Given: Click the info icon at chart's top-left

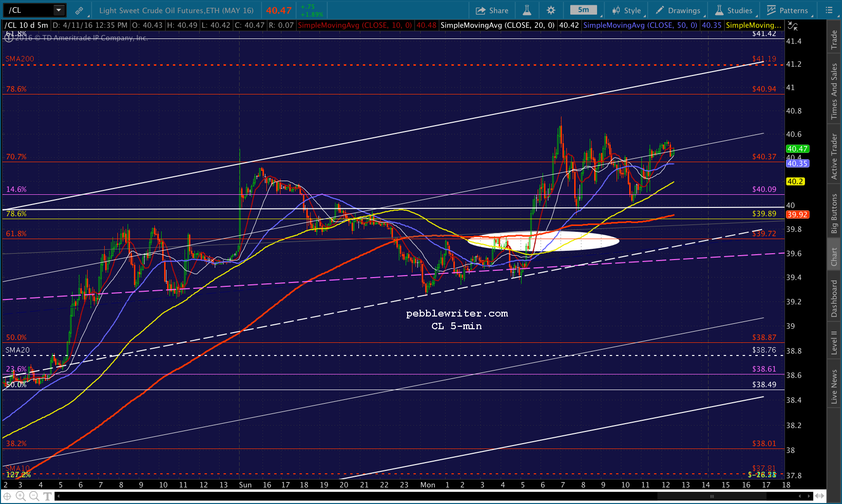Looking at the screenshot, I should click(x=9, y=37).
